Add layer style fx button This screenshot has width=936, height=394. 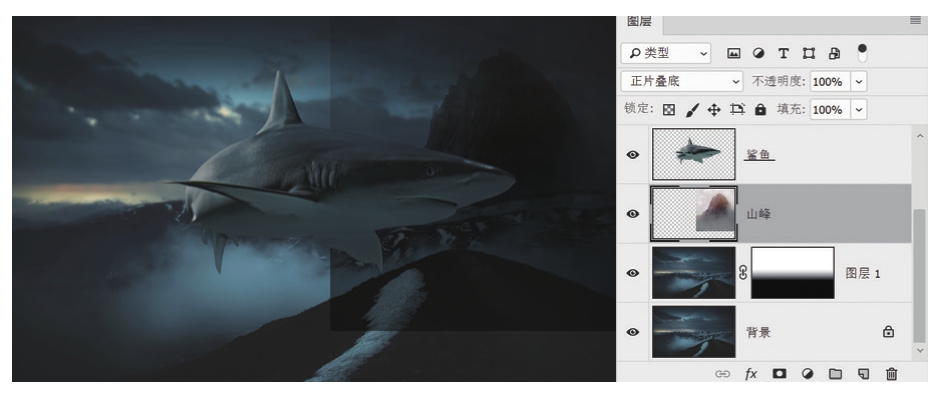point(750,374)
